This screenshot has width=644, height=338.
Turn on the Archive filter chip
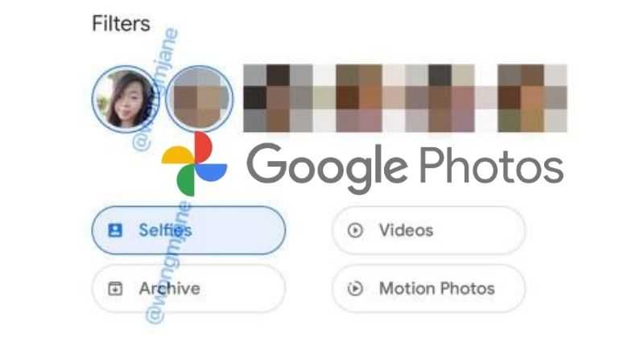(188, 288)
